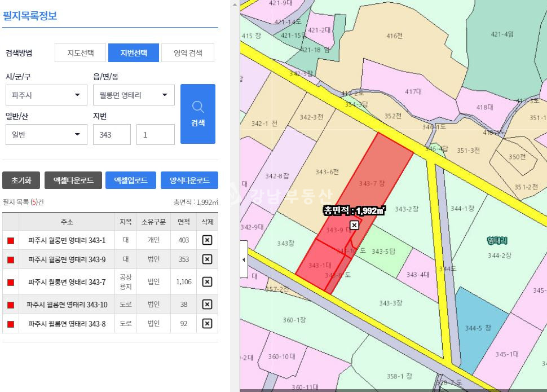The height and width of the screenshot is (392, 547).
Task: Click the blue 검색 search button
Action: click(198, 114)
